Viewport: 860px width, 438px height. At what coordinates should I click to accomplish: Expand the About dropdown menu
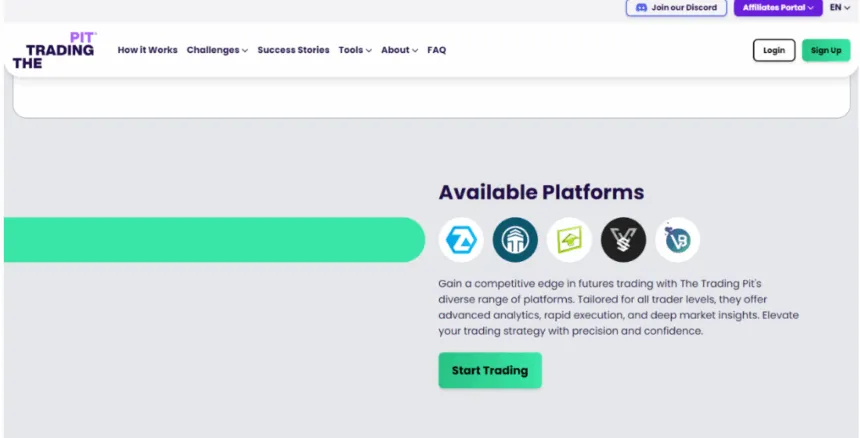399,50
